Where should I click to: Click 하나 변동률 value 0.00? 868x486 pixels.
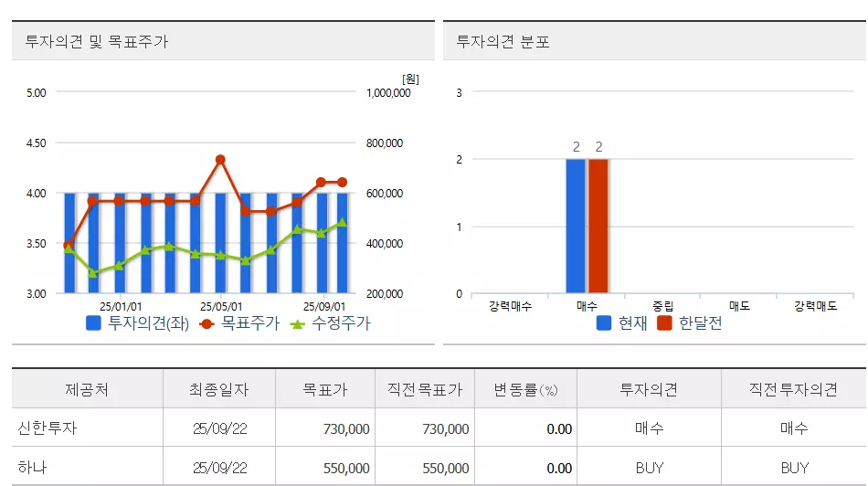pos(559,469)
